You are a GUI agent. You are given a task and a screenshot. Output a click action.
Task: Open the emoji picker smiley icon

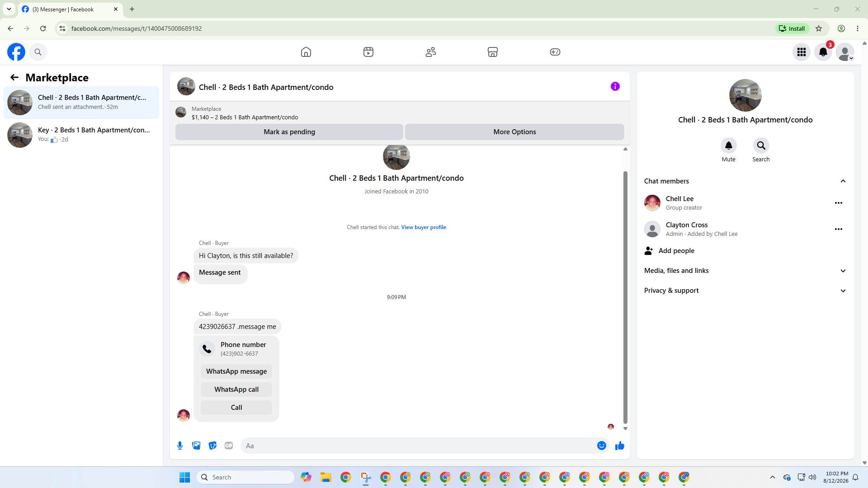click(602, 446)
